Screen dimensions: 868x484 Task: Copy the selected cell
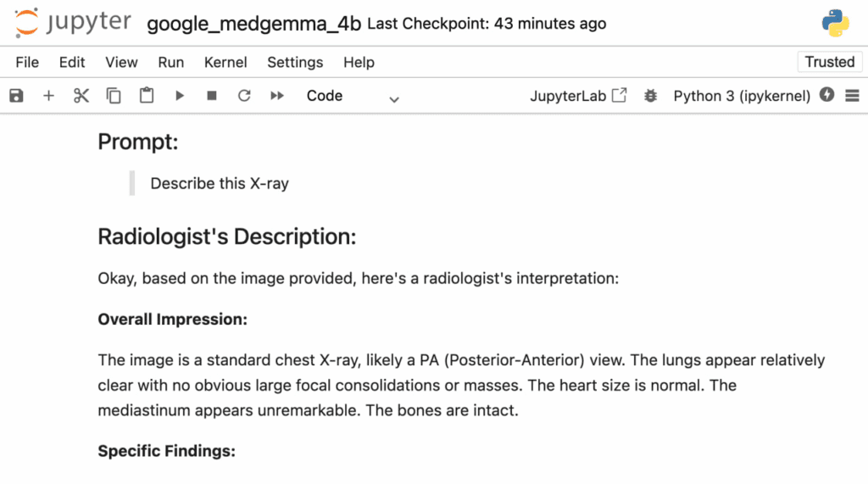click(114, 96)
